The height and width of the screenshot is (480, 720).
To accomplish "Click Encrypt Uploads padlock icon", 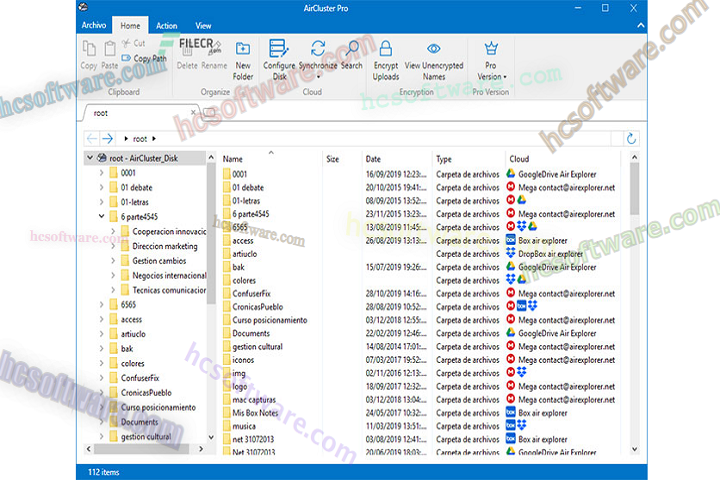I will click(x=386, y=48).
